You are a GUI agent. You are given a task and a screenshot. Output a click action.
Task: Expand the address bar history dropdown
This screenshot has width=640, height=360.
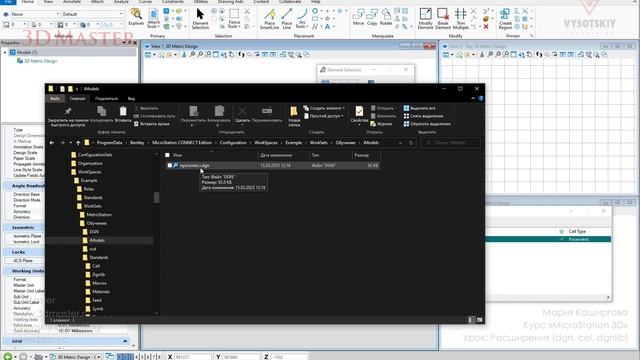pyautogui.click(x=400, y=143)
